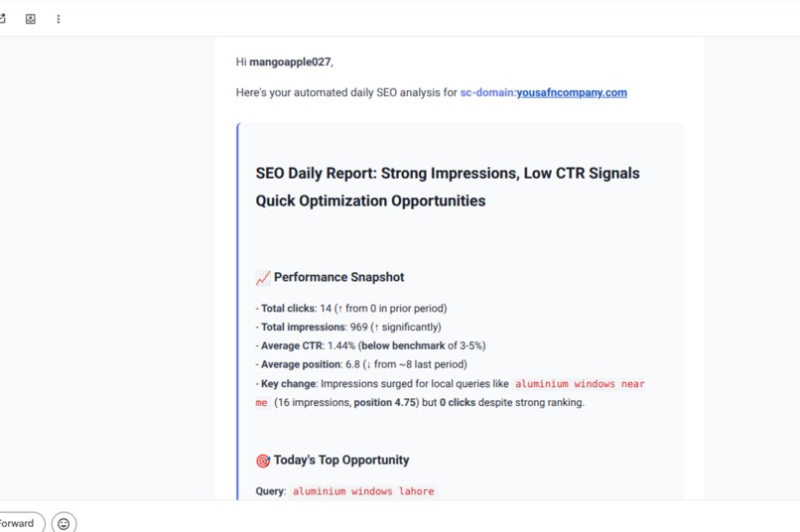
Task: Click the pop-out icon left of the download icon
Action: 2,19
